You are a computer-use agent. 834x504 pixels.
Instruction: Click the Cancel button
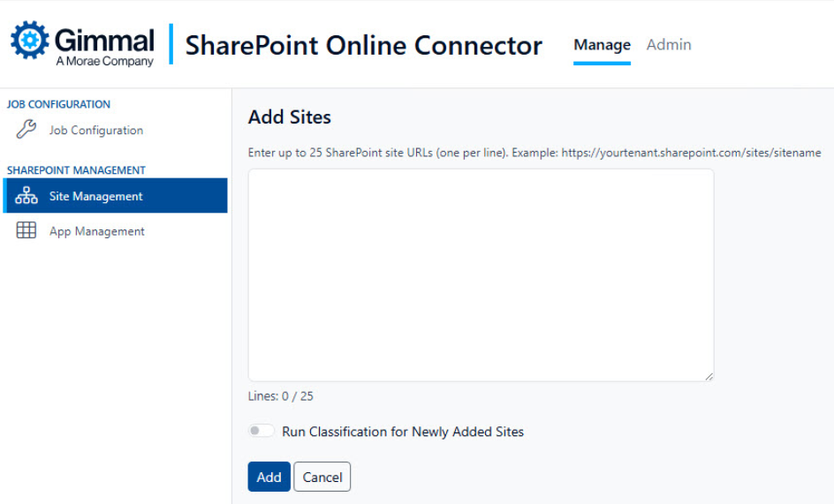pyautogui.click(x=322, y=477)
